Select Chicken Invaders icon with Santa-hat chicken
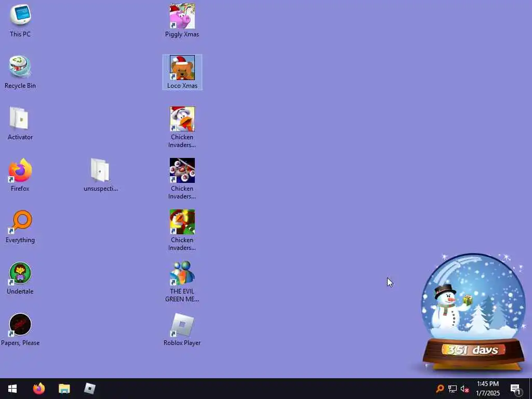 (182, 127)
